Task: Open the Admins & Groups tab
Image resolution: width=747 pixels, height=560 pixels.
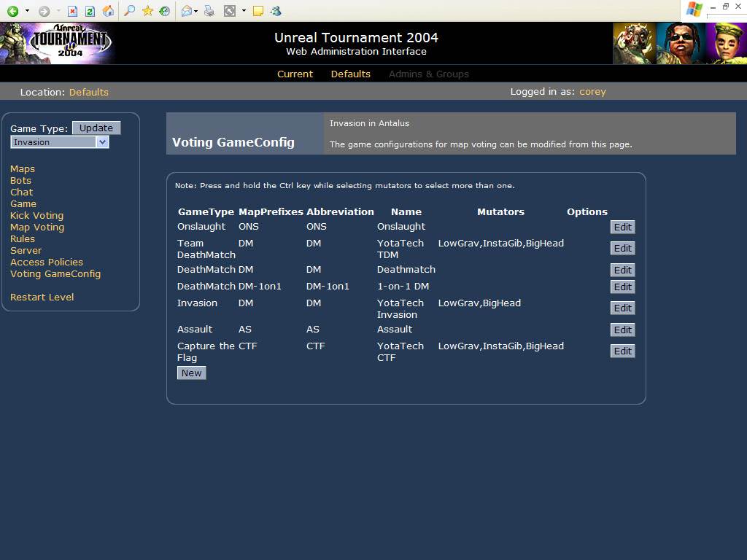Action: [429, 74]
